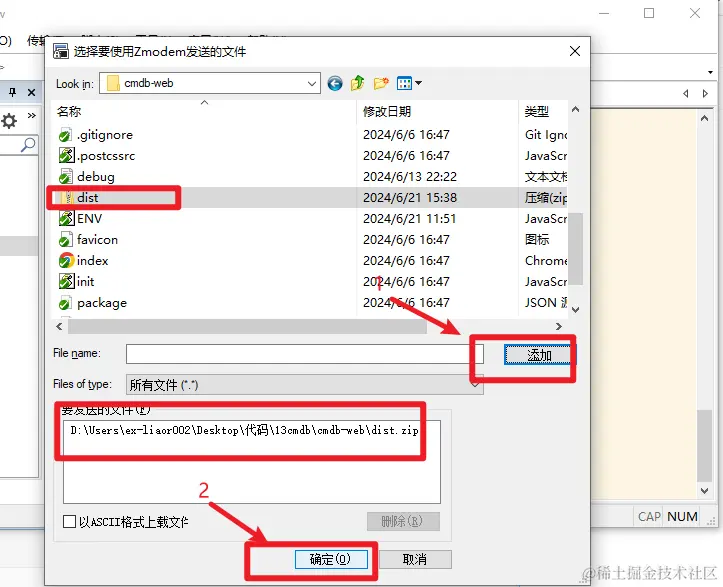Open the Files of type dropdown

coord(304,384)
